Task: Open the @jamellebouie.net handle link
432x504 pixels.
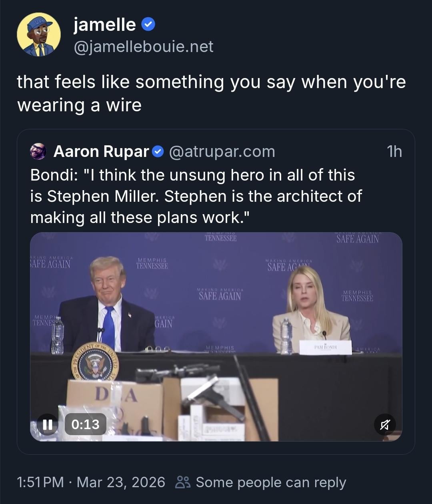Action: coord(143,47)
